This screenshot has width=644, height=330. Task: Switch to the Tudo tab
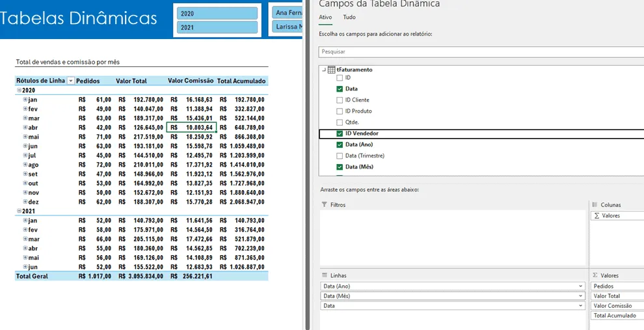click(349, 18)
